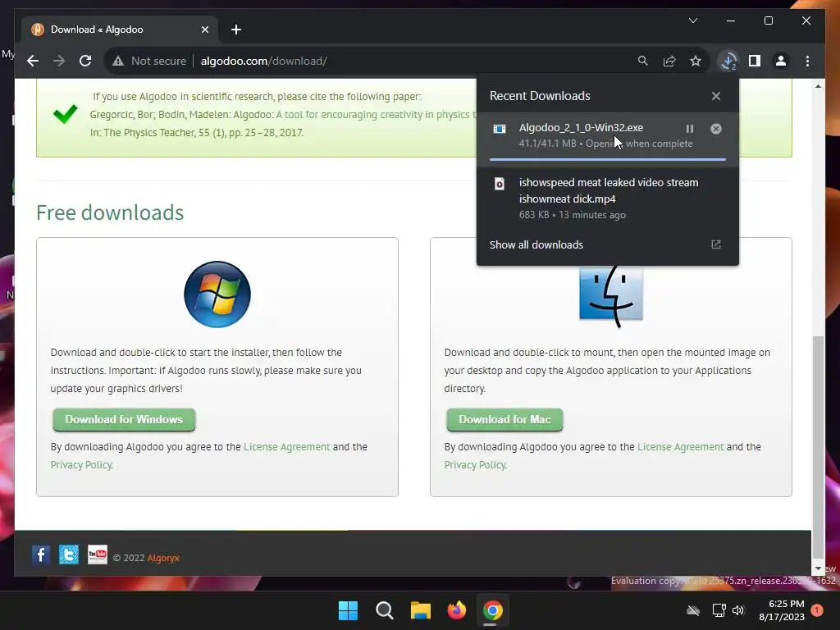This screenshot has width=840, height=630.
Task: Open taskbar Search
Action: (384, 610)
